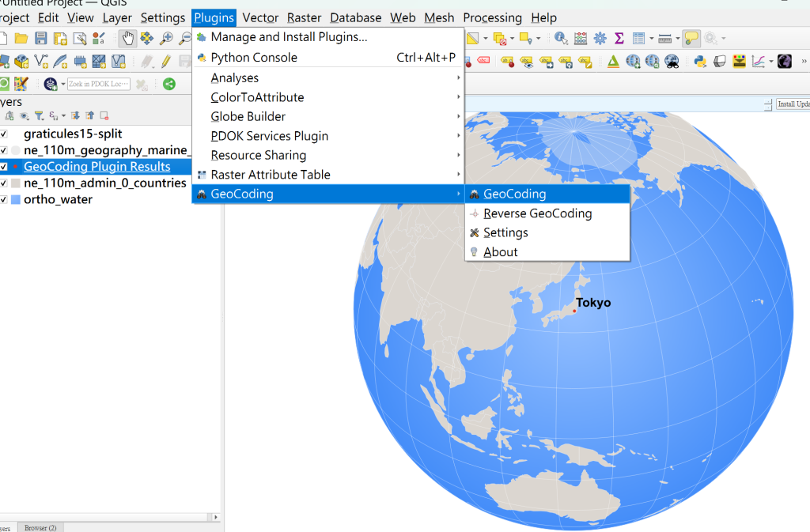The height and width of the screenshot is (532, 810).
Task: Open the GeoCoding About entry
Action: [547, 252]
